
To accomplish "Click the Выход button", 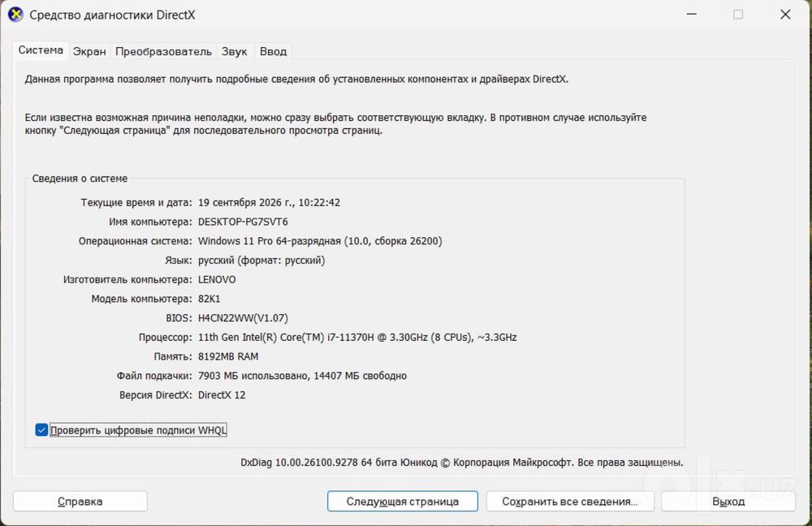I will (728, 501).
